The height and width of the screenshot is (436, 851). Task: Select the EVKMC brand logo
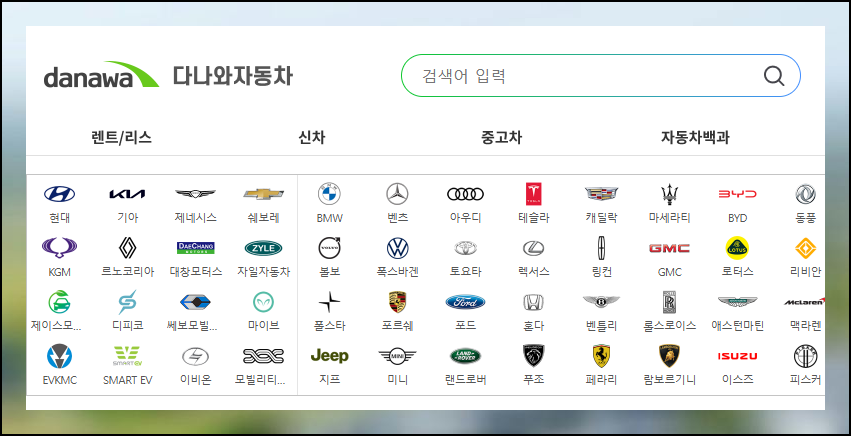(x=60, y=356)
